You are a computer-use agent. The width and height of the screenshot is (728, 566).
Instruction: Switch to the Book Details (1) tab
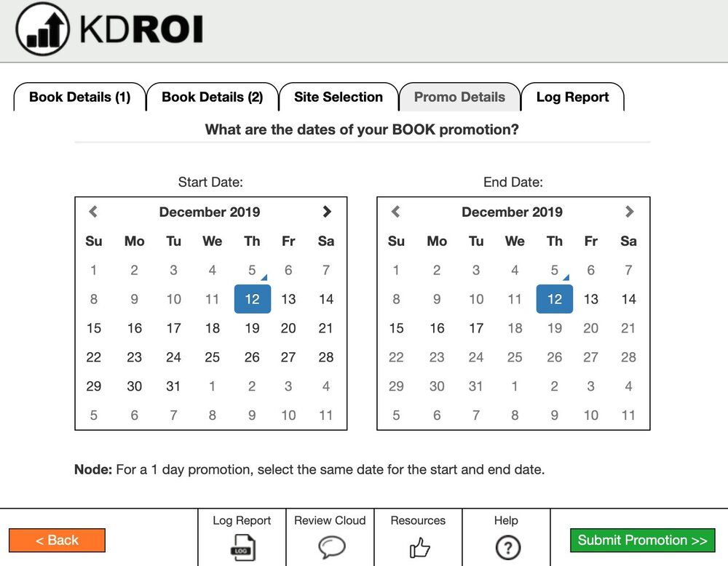80,97
